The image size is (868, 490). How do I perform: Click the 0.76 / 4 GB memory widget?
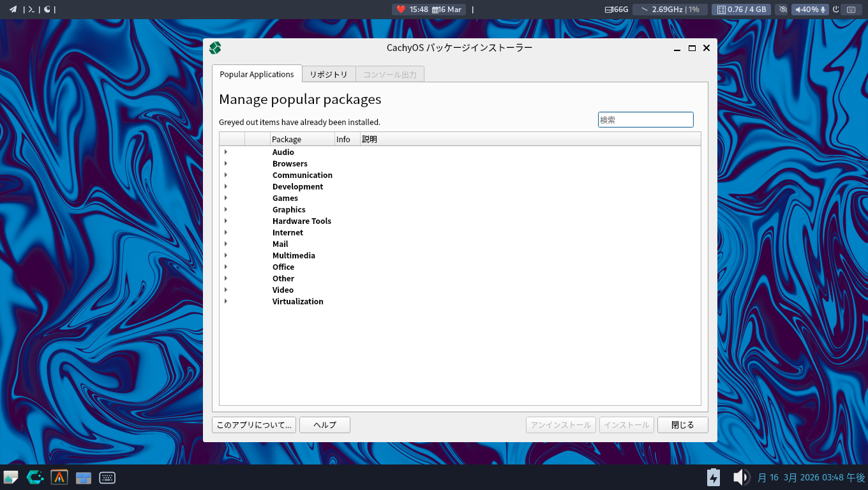pos(742,10)
